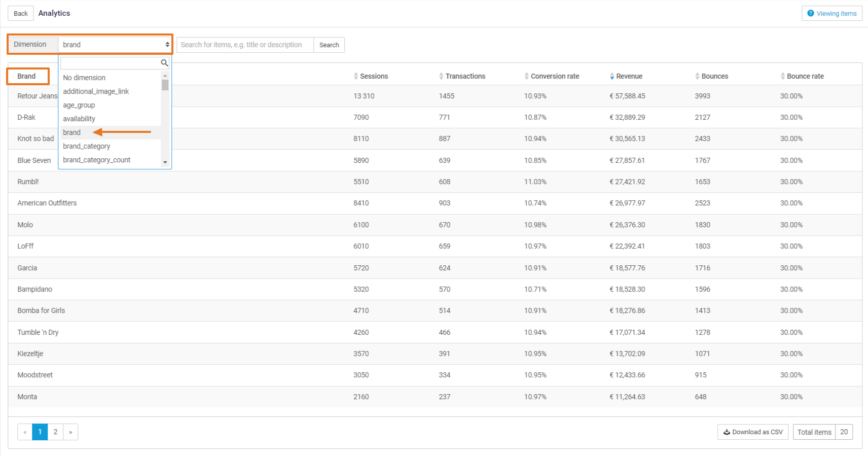Click the Tumble 'n Dry brand row

pos(435,332)
